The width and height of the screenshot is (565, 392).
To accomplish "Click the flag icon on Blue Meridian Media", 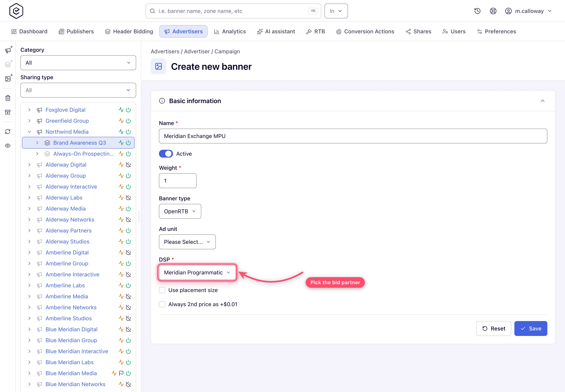I will point(121,373).
